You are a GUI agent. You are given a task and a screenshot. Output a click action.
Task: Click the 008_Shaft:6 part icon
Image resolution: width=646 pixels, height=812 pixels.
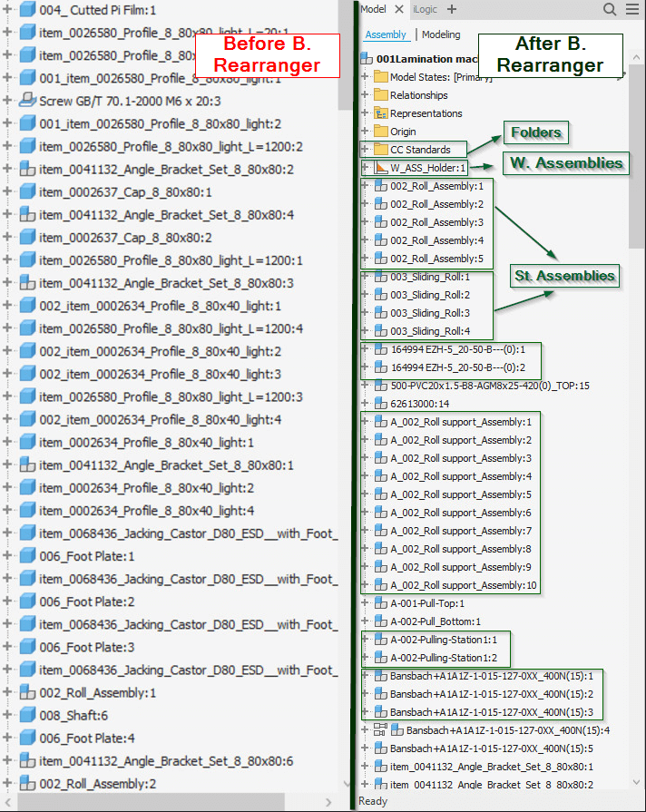(27, 715)
